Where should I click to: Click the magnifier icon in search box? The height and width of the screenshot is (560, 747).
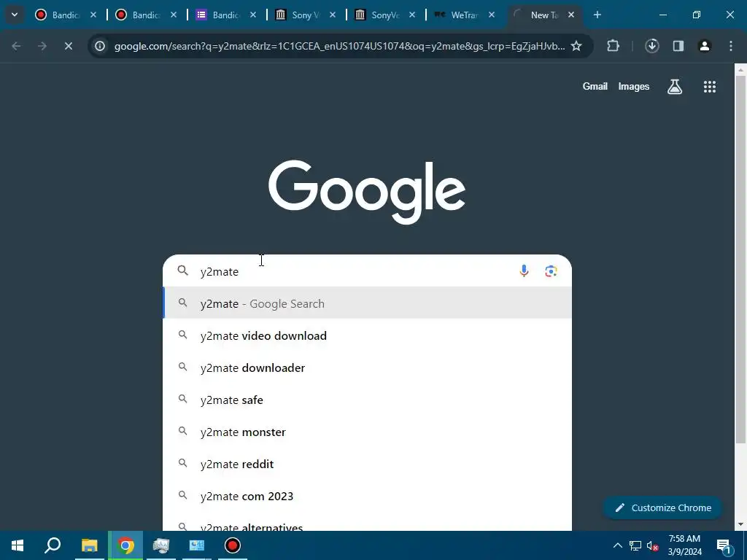pyautogui.click(x=183, y=271)
